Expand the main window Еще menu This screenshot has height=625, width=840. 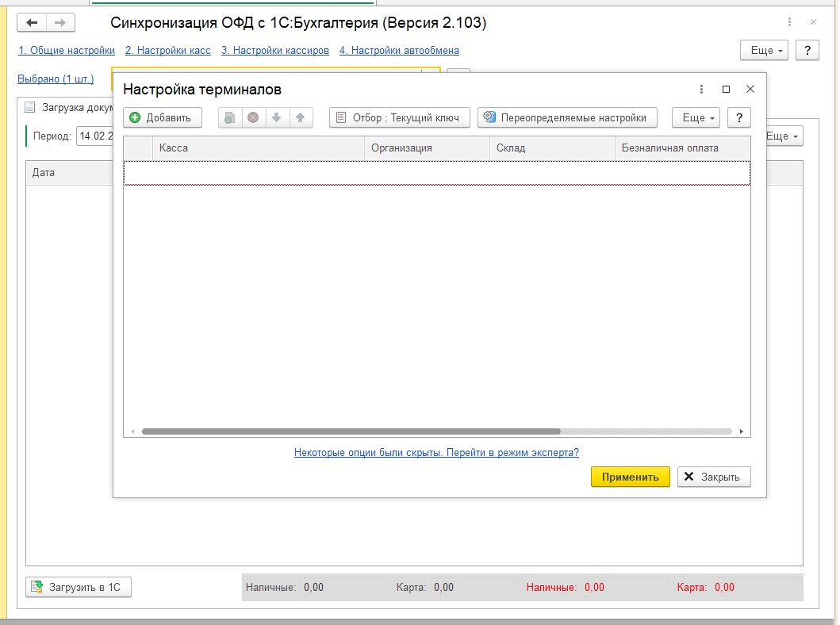(x=765, y=50)
